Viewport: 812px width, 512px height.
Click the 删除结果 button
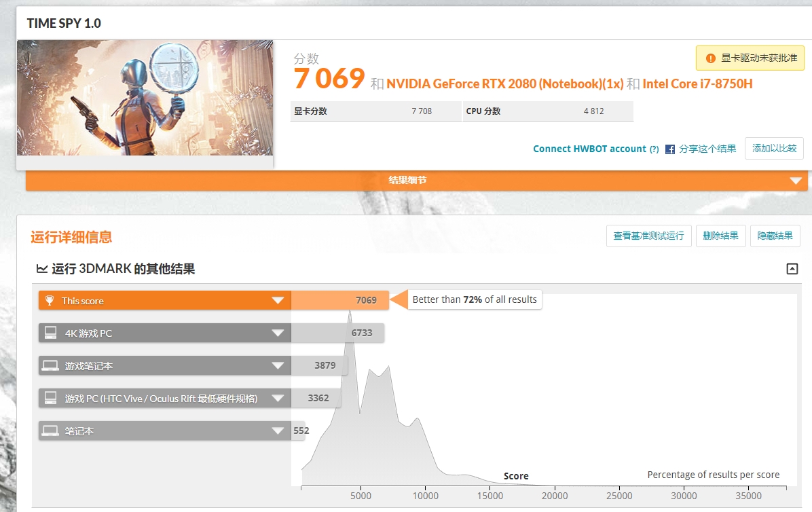(x=721, y=236)
